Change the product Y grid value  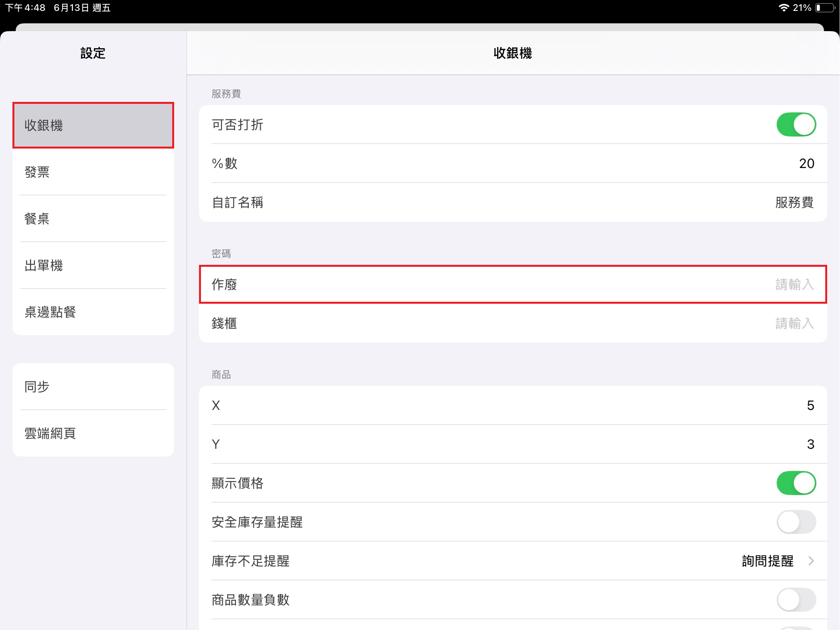[x=810, y=444]
